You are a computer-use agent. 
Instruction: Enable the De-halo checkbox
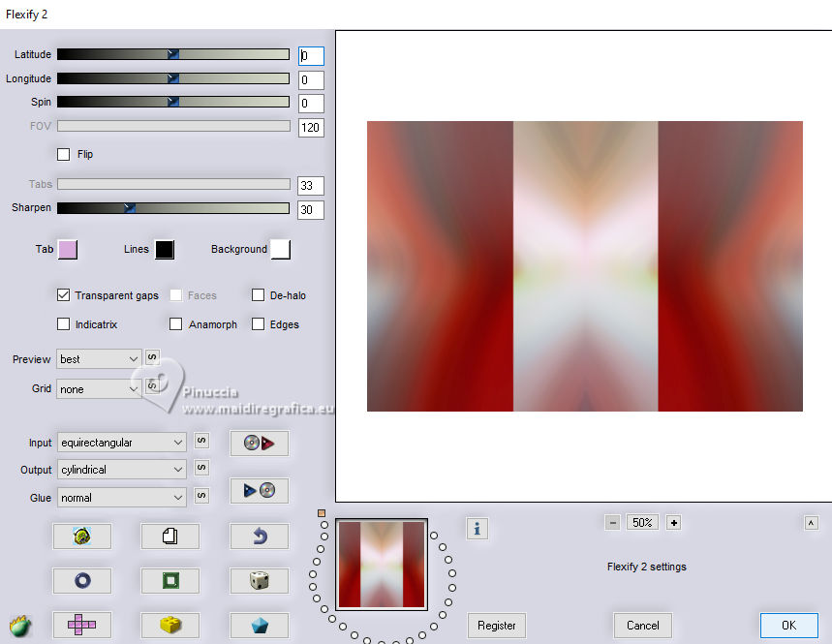tap(258, 295)
